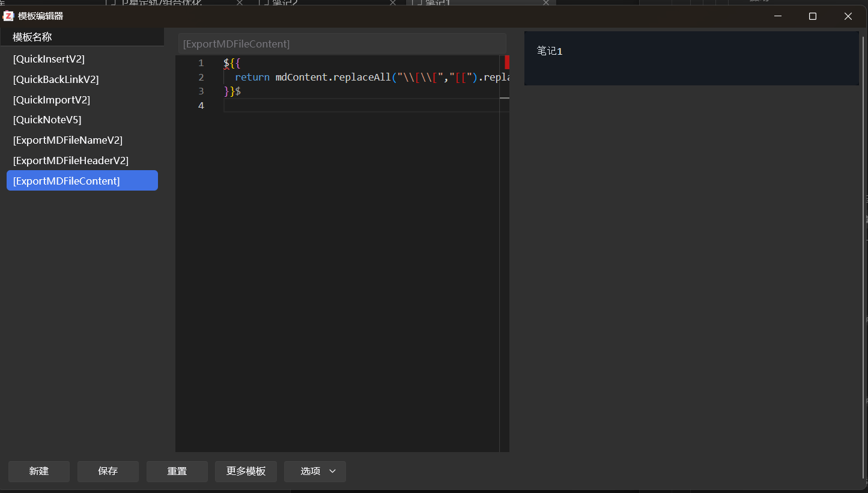Maximize the template editor window
Image resolution: width=868 pixels, height=493 pixels.
[813, 16]
